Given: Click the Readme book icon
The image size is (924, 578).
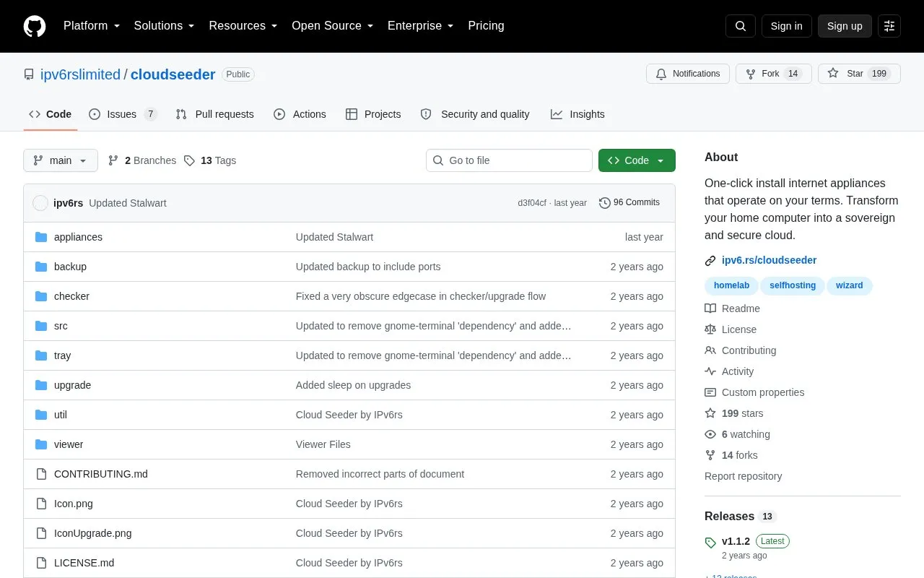Looking at the screenshot, I should pyautogui.click(x=710, y=309).
